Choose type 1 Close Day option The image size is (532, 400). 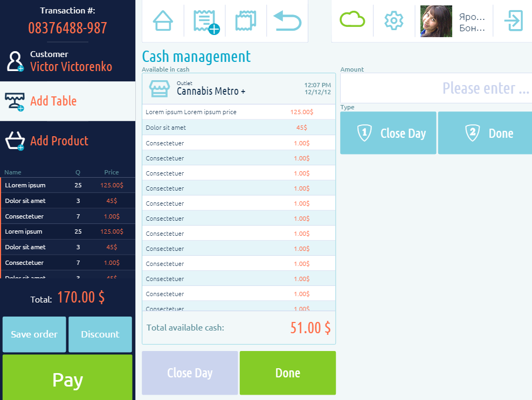tap(388, 133)
